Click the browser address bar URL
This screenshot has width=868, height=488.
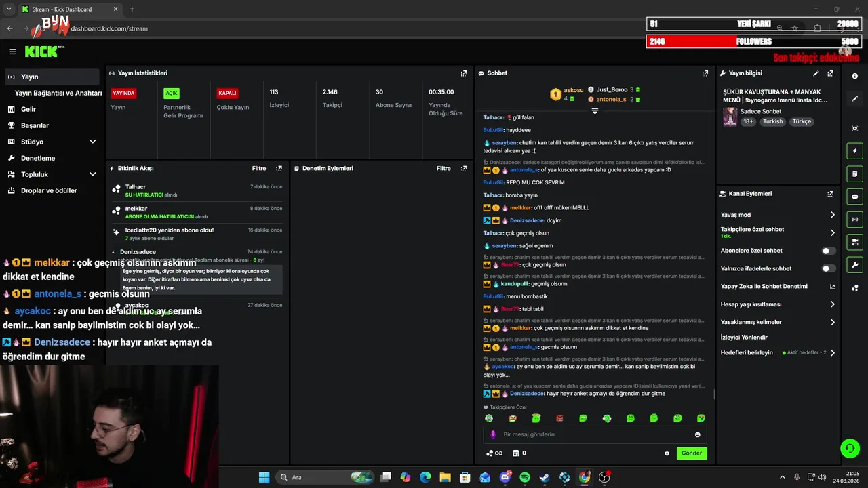pos(109,28)
